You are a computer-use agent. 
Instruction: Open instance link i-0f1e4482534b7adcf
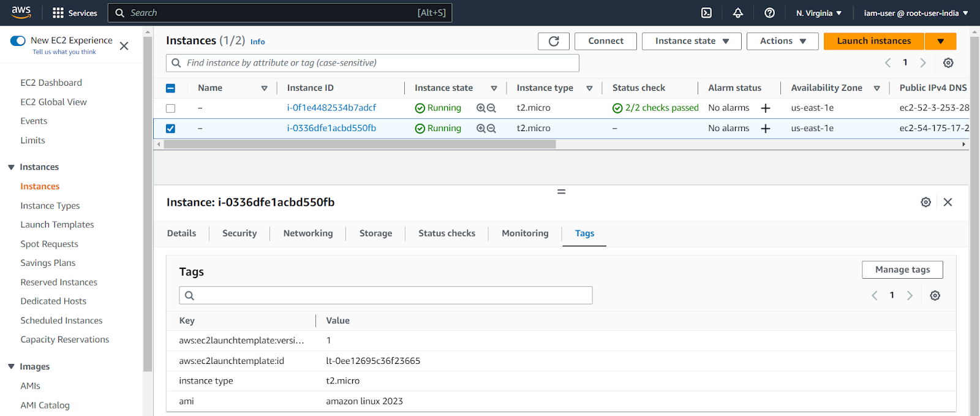click(331, 108)
